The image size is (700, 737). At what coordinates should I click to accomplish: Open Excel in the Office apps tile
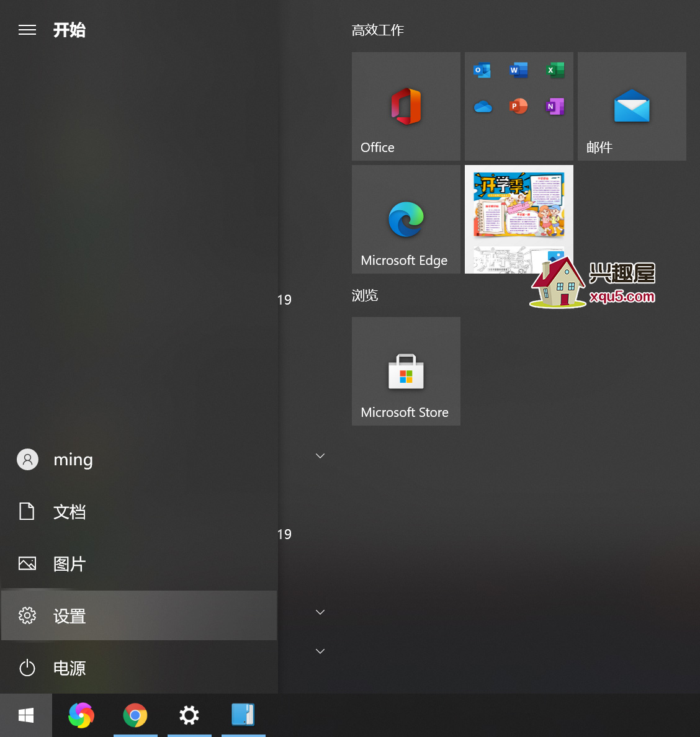point(555,71)
